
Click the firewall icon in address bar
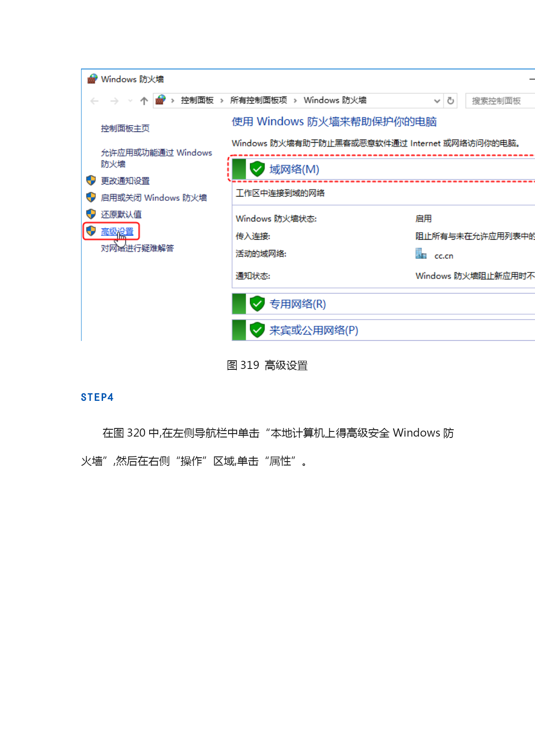coord(160,100)
